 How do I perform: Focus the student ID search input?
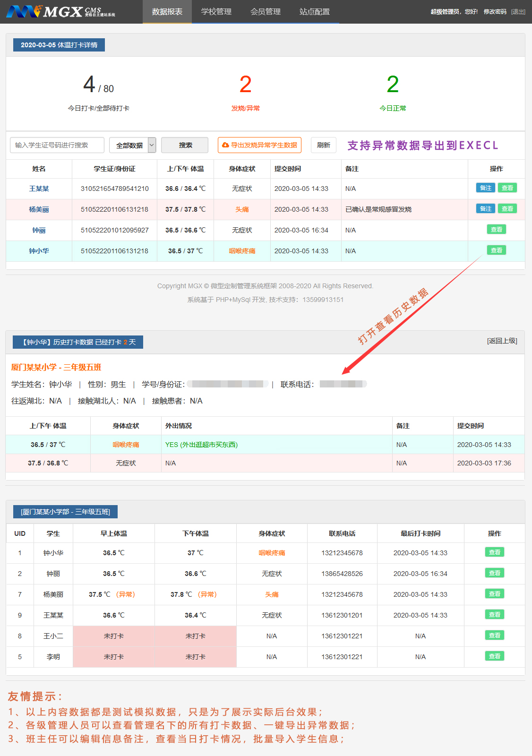click(x=57, y=145)
